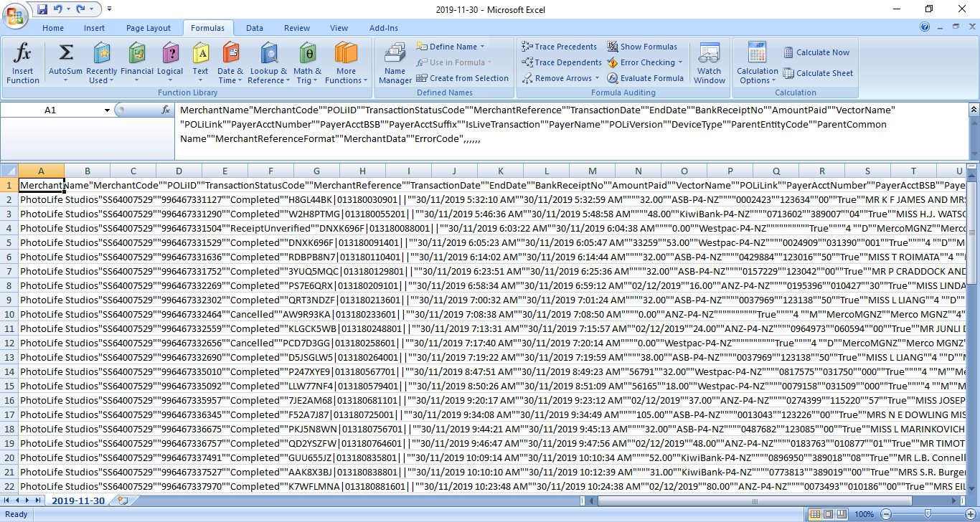Adjust the zoom slider handle
Image resolution: width=980 pixels, height=522 pixels.
[x=928, y=514]
